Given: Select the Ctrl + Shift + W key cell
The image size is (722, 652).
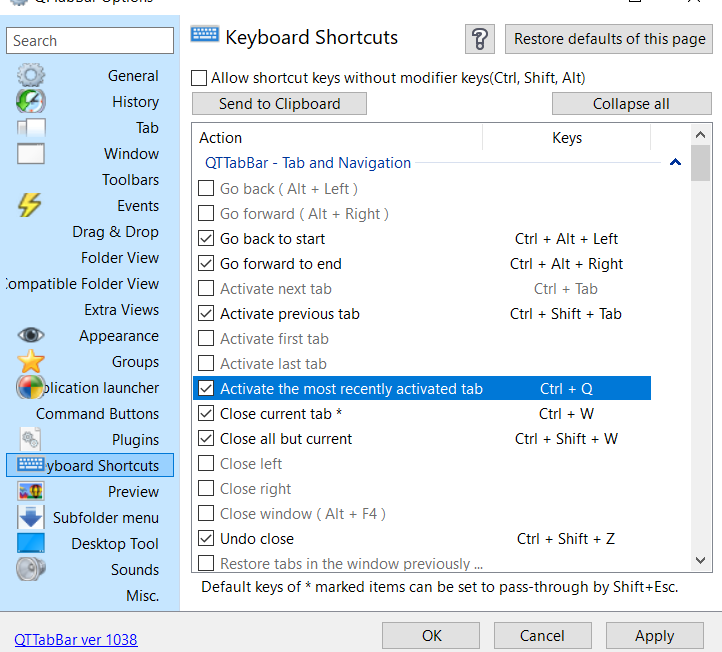Looking at the screenshot, I should coord(566,438).
